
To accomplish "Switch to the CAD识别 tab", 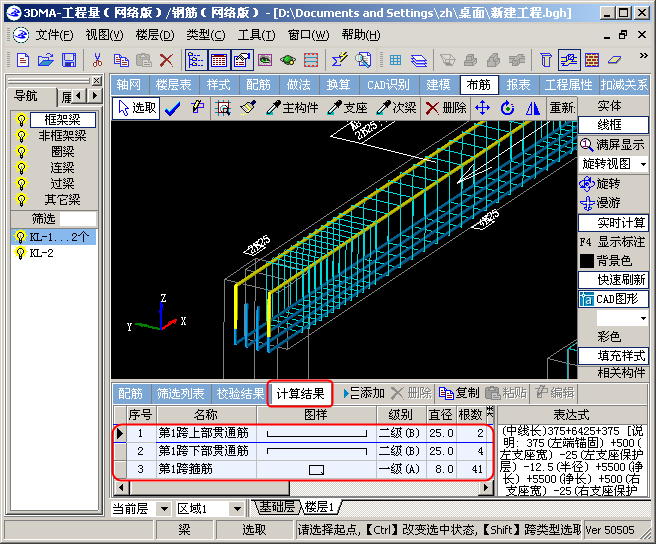I will (x=388, y=85).
